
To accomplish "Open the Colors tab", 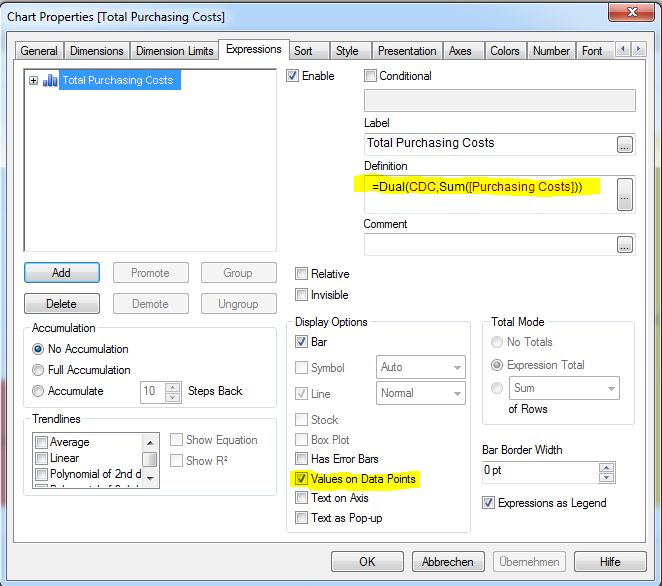I will 505,51.
